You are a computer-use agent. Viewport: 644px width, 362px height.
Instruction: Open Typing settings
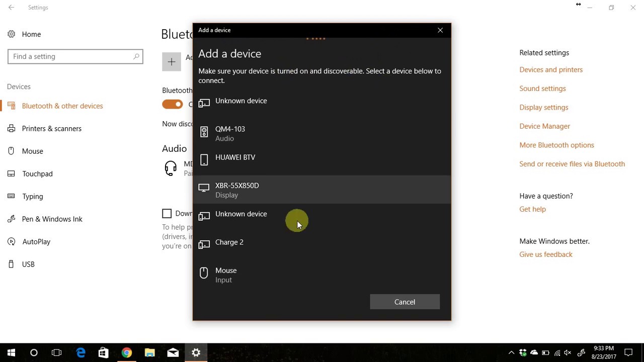pos(33,196)
